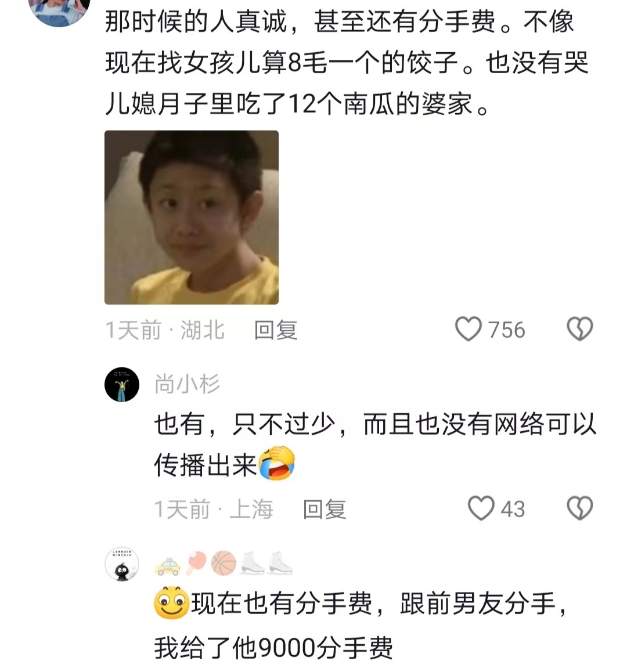View the boy in yellow shirt image
627x672 pixels.
coord(192,217)
